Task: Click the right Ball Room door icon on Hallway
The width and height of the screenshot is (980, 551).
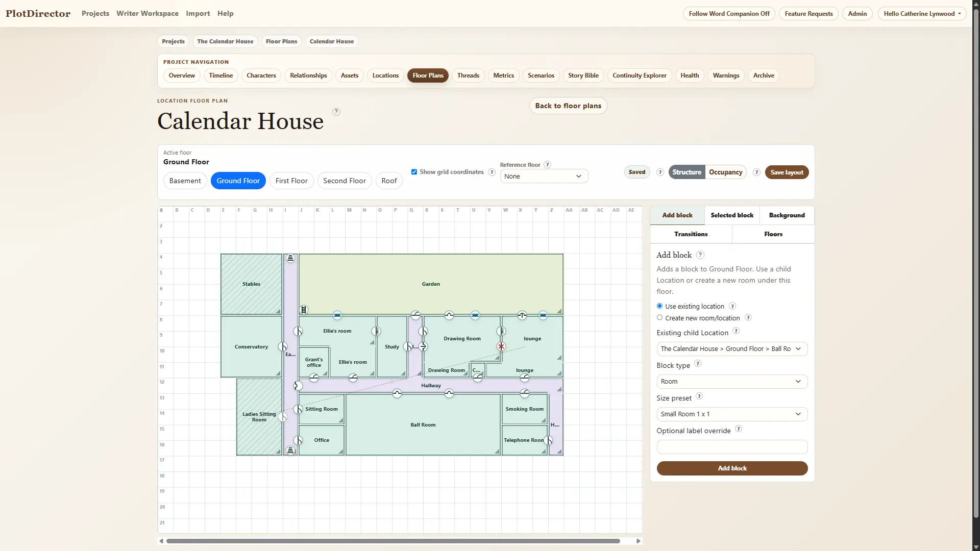Action: pos(449,393)
